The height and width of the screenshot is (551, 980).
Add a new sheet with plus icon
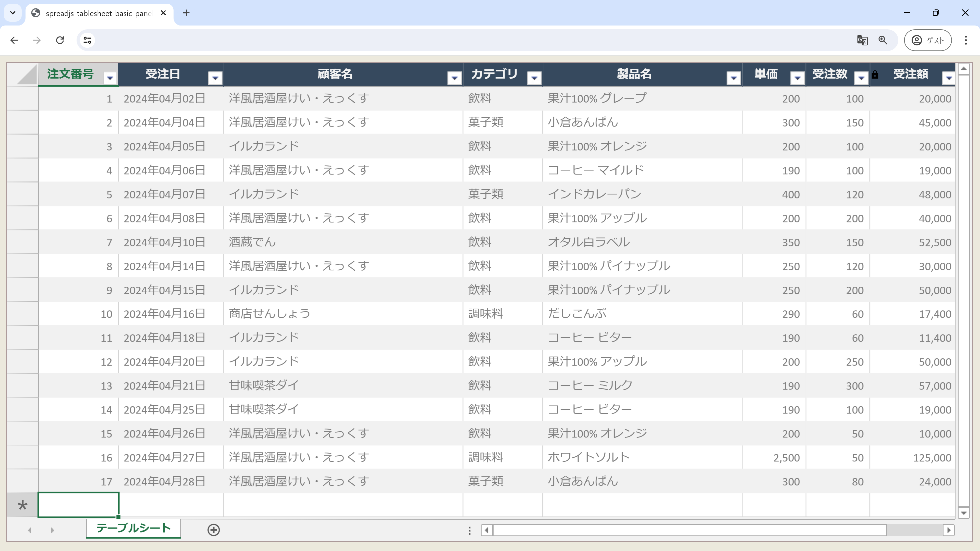(x=214, y=530)
